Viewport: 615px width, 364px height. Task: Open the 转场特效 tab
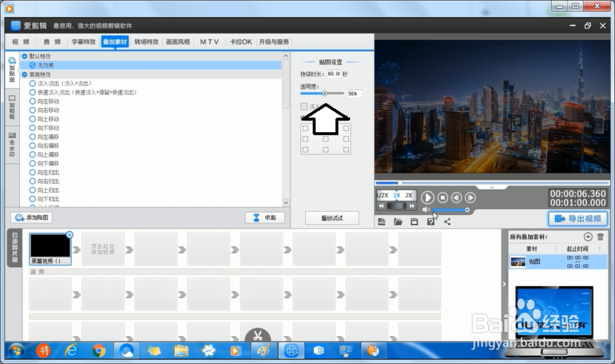pyautogui.click(x=146, y=42)
